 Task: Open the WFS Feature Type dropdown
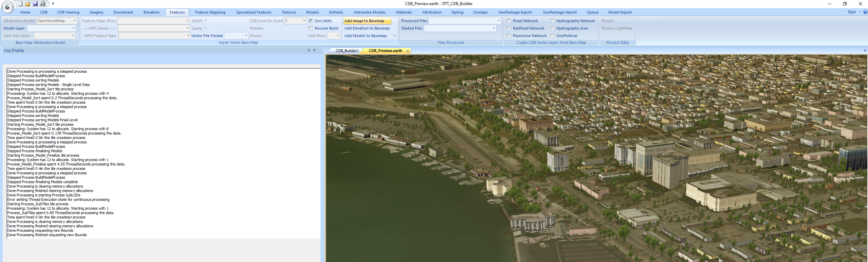[188, 36]
